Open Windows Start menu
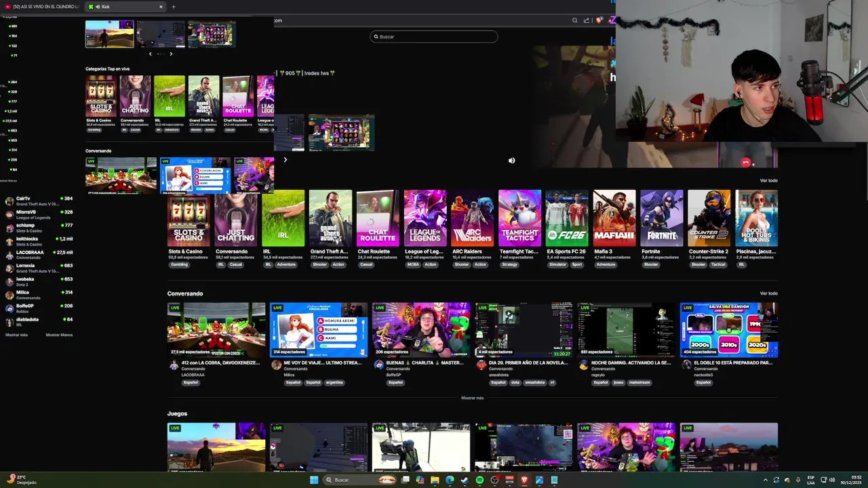The width and height of the screenshot is (868, 488). pyautogui.click(x=314, y=480)
